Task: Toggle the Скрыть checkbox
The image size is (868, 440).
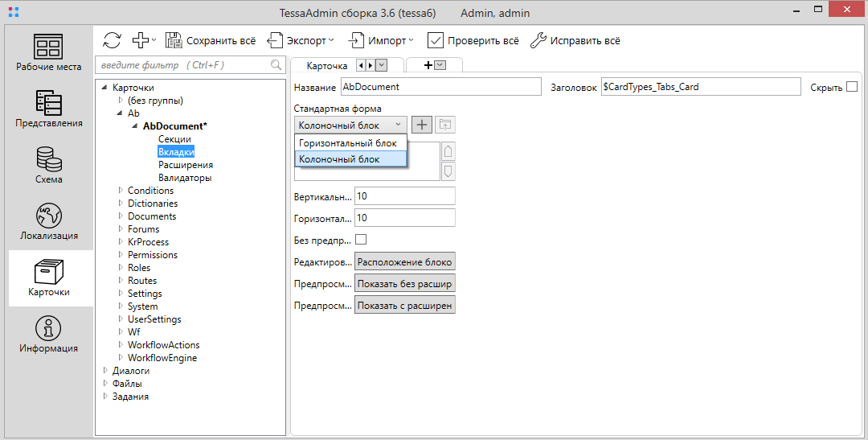Action: [852, 87]
